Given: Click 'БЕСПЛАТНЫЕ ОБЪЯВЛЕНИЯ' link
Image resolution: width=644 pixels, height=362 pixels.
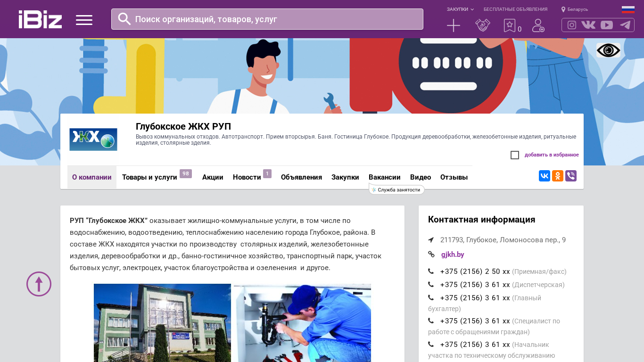Looking at the screenshot, I should coord(515,9).
